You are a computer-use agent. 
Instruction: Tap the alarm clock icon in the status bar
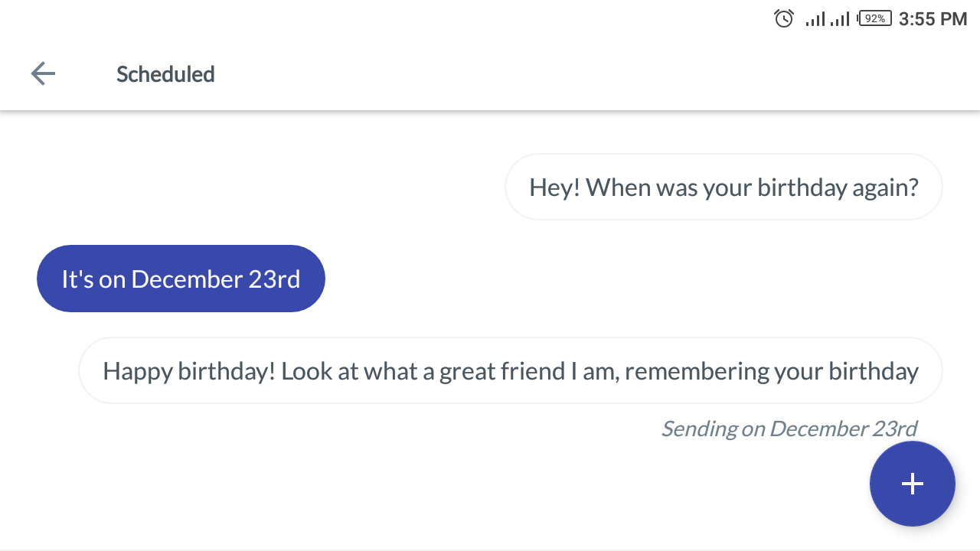coord(784,18)
